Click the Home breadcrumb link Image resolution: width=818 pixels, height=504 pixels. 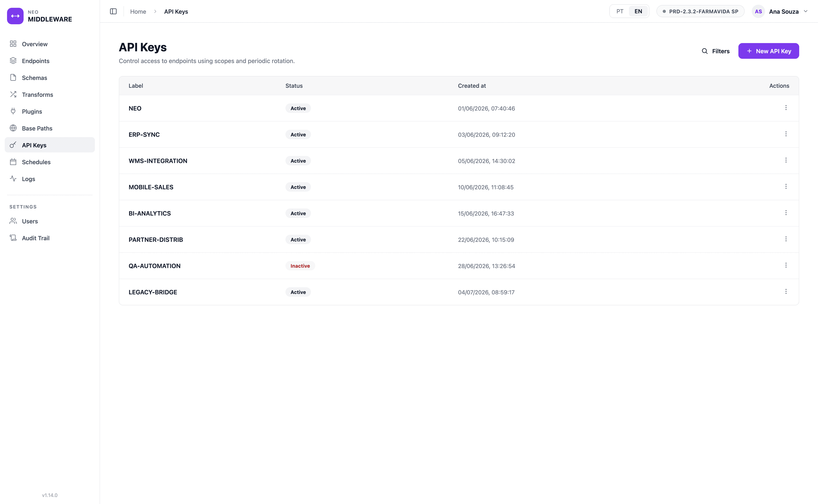point(138,11)
